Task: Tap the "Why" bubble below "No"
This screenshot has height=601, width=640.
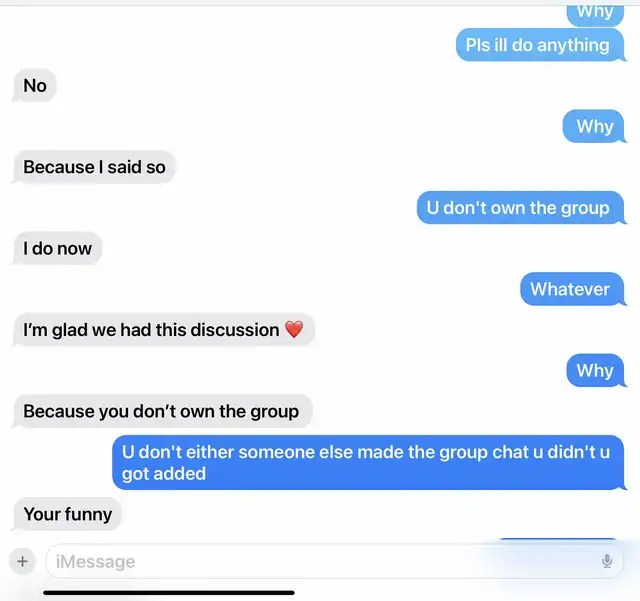Action: coord(594,126)
